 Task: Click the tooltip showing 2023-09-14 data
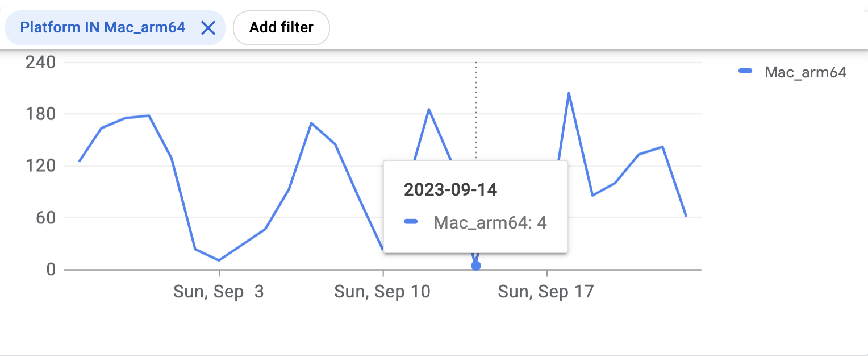[476, 206]
